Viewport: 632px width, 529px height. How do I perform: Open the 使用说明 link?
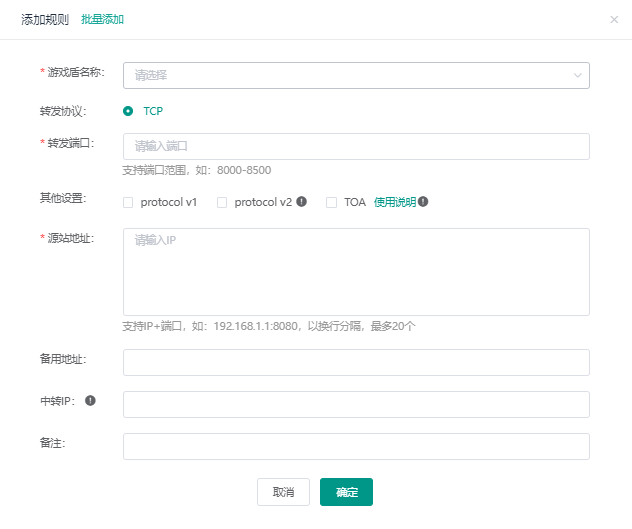pyautogui.click(x=394, y=202)
